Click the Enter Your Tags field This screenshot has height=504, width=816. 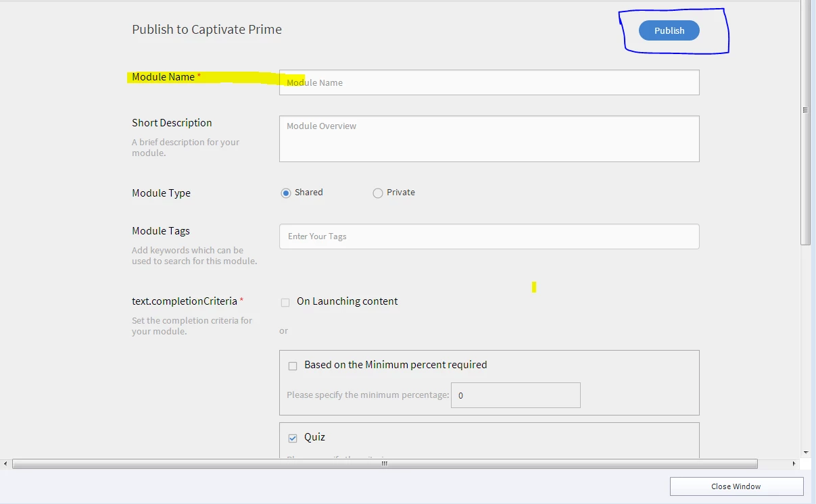(489, 236)
